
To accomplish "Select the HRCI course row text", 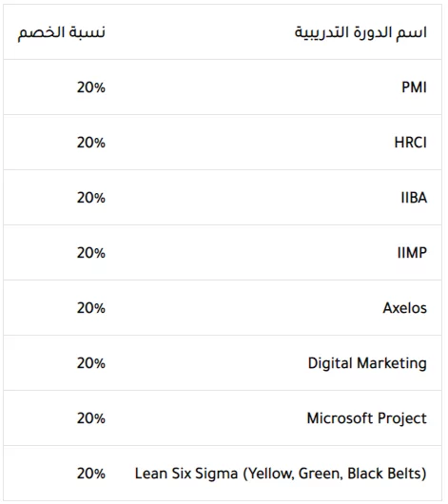I will tap(411, 143).
